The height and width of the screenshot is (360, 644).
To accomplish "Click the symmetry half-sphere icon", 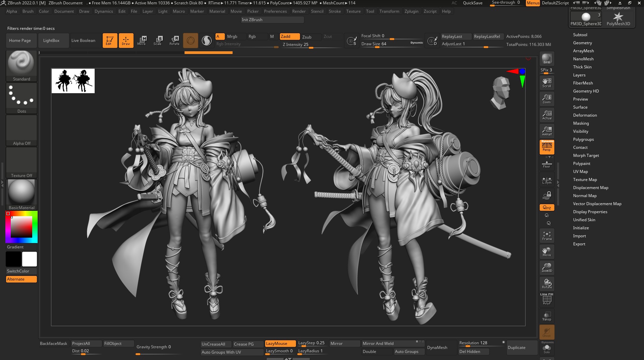I will [x=207, y=41].
